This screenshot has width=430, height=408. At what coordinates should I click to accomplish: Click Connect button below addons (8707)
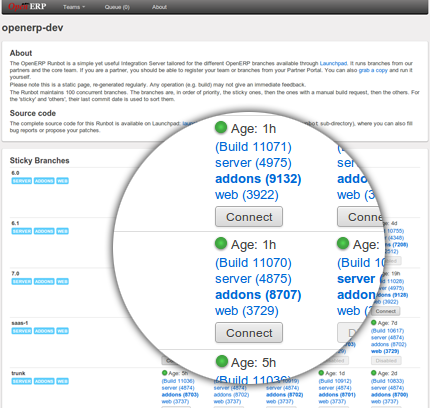[249, 333]
